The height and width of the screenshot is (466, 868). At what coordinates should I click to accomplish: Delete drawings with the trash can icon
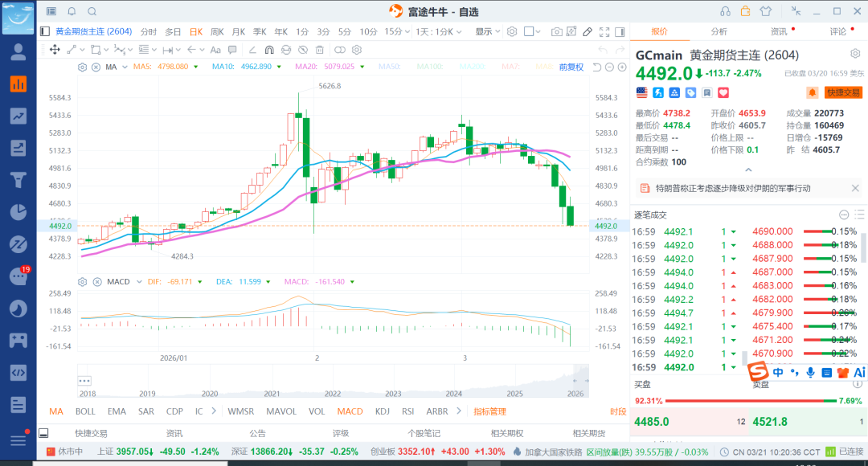tap(319, 50)
